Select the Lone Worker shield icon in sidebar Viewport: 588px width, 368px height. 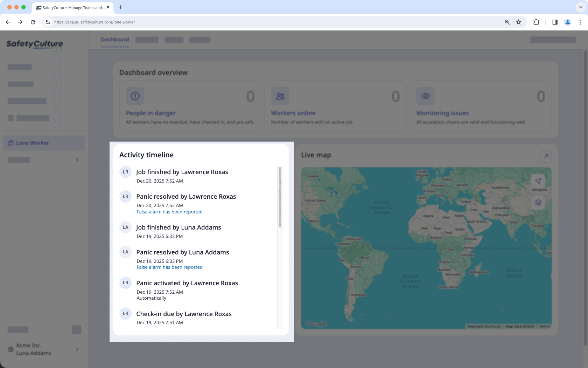11,143
